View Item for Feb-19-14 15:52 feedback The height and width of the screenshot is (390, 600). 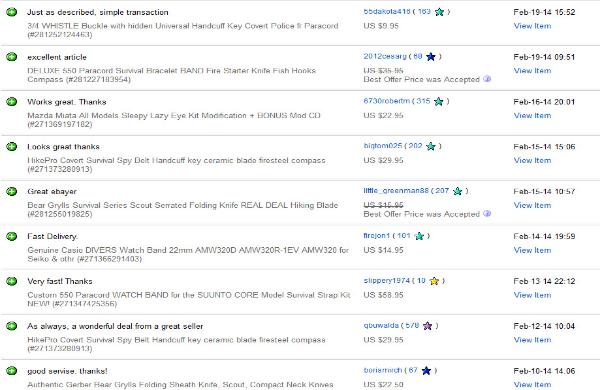532,26
